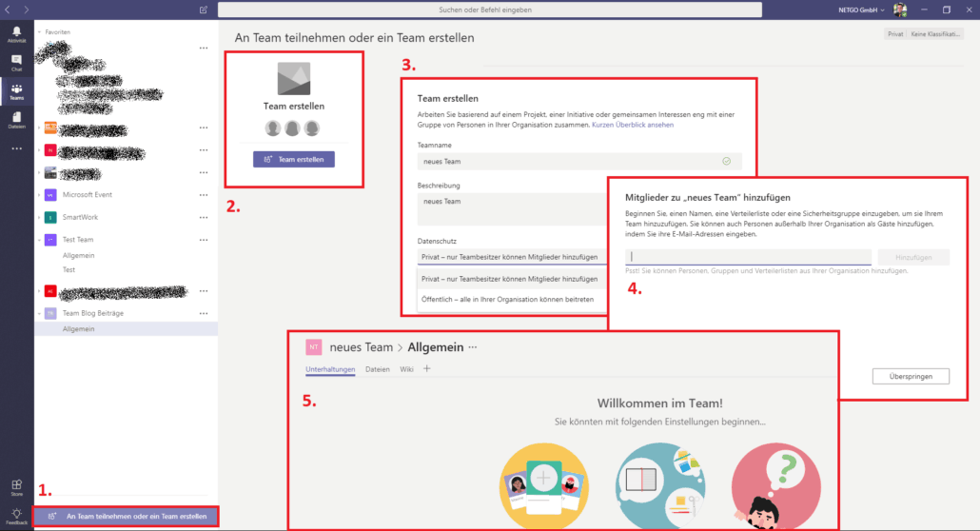This screenshot has width=980, height=531.
Task: Click the Hinzufügen button
Action: click(x=913, y=257)
